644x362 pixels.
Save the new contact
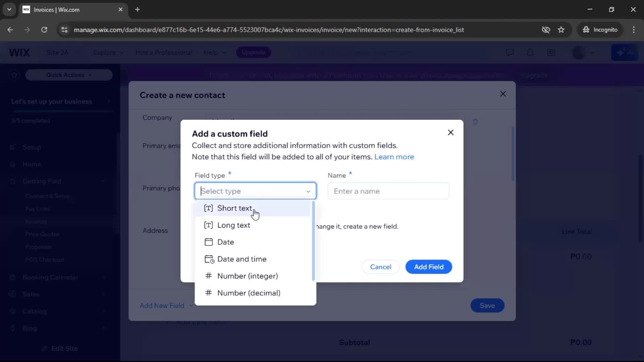tap(487, 306)
